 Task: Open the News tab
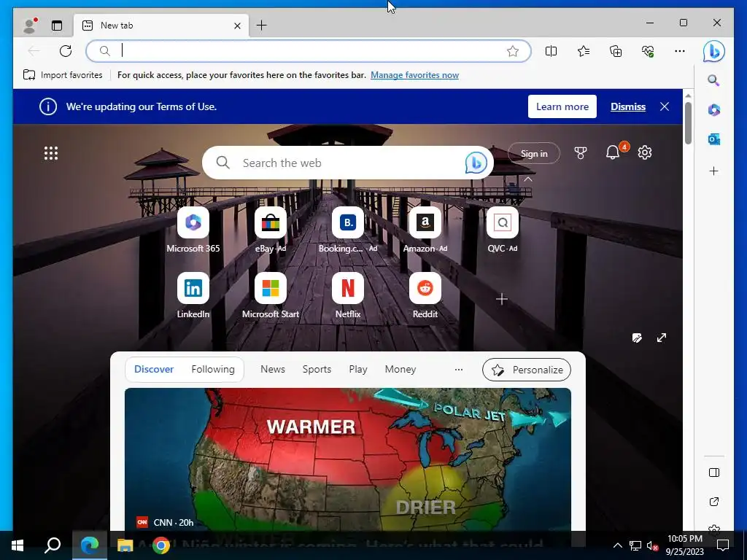[x=273, y=369]
